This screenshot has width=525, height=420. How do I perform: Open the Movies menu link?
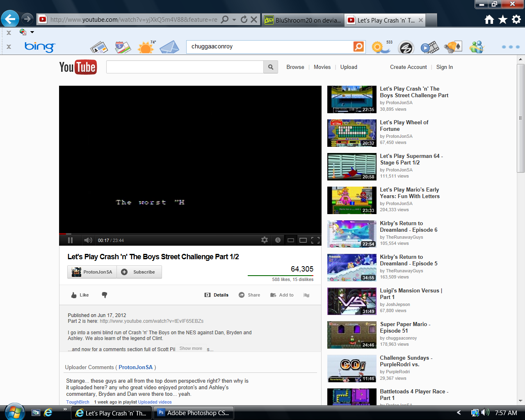(x=322, y=67)
